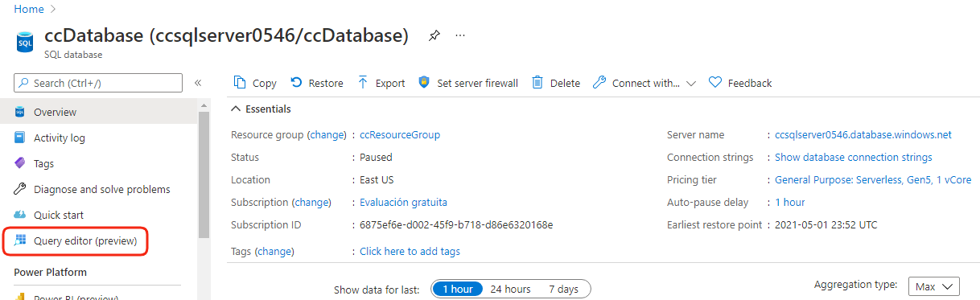Open the 1 hour auto-pause delay link
Viewport: 980px width, 300px height.
pyautogui.click(x=790, y=202)
